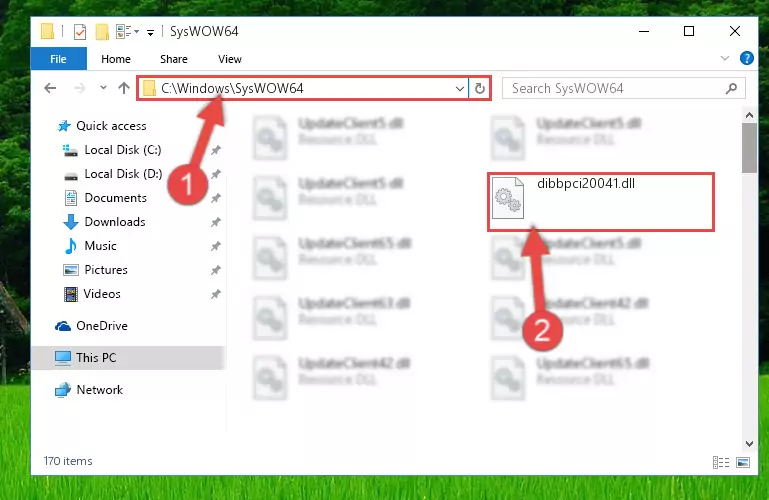
Task: Click the New folder icon in title bar
Action: pyautogui.click(x=102, y=32)
